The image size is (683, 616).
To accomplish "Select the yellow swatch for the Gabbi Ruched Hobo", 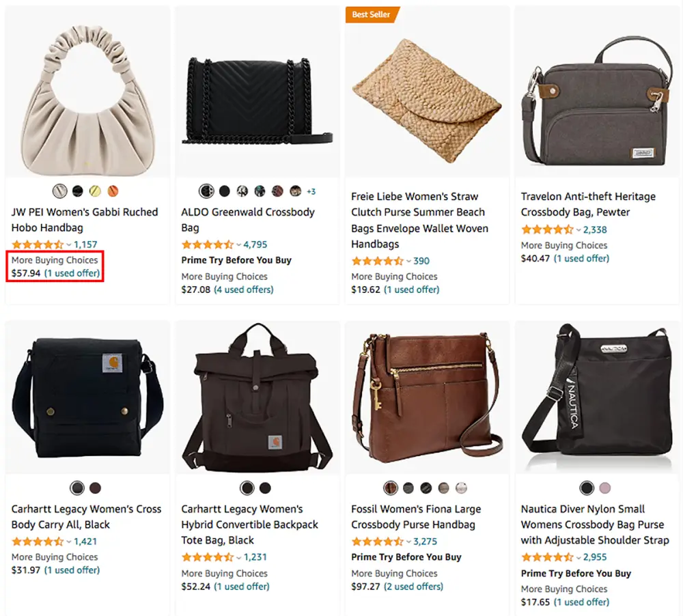I will tap(96, 191).
